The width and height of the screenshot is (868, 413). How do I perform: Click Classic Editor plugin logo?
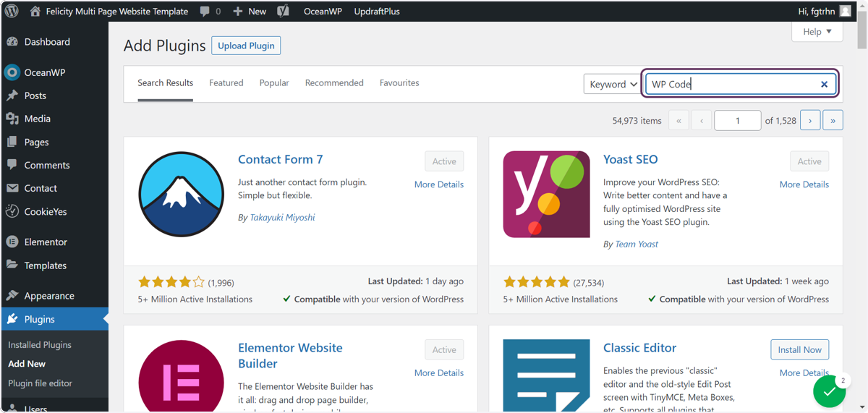coord(546,376)
